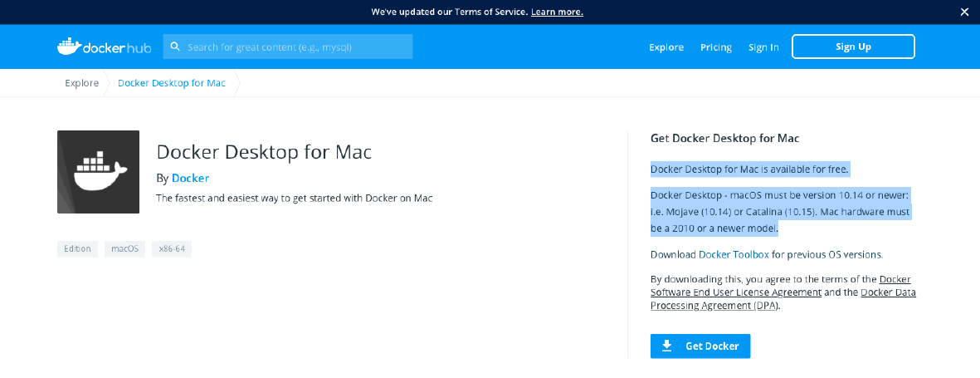Focus the Docker Hub search field
The width and height of the screenshot is (980, 378).
coord(287,47)
